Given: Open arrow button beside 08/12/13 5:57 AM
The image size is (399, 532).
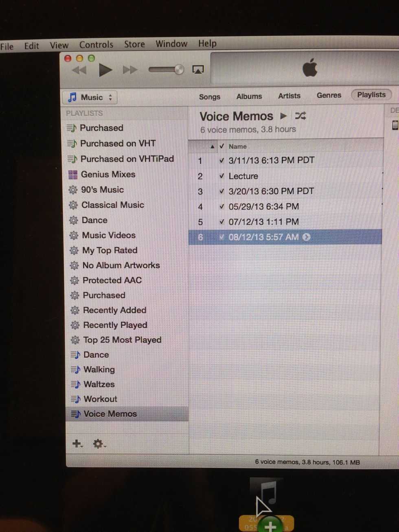Looking at the screenshot, I should coord(306,237).
